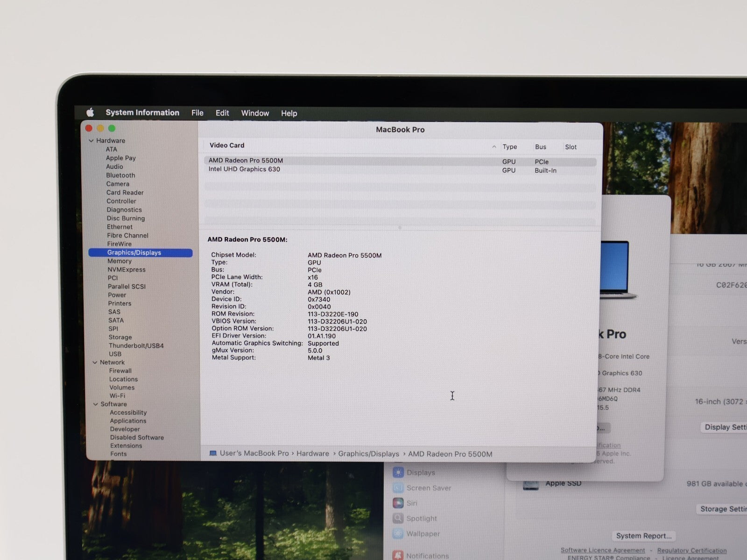Screen dimensions: 747x560
Task: Select Developer in the sidebar
Action: tap(125, 429)
